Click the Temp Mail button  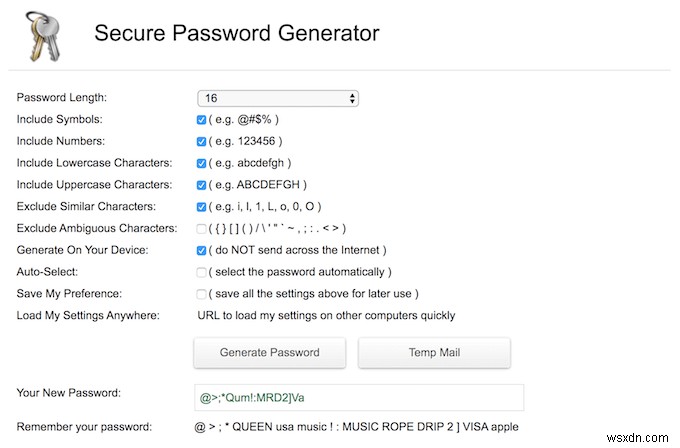pos(434,352)
